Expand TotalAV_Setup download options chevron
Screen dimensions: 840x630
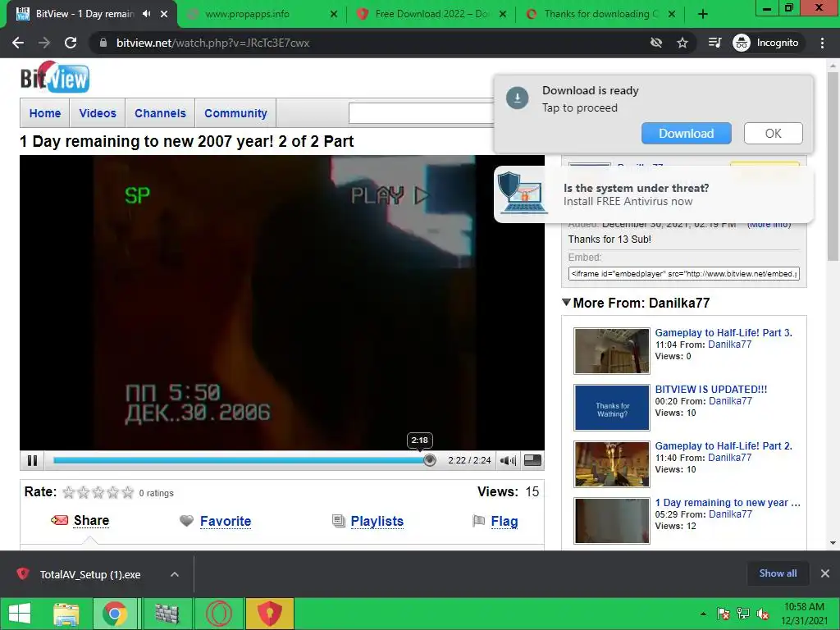click(174, 574)
